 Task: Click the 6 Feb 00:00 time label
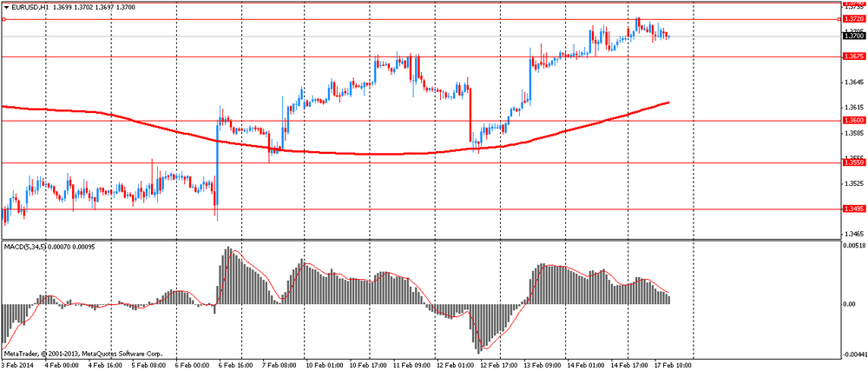click(x=193, y=366)
